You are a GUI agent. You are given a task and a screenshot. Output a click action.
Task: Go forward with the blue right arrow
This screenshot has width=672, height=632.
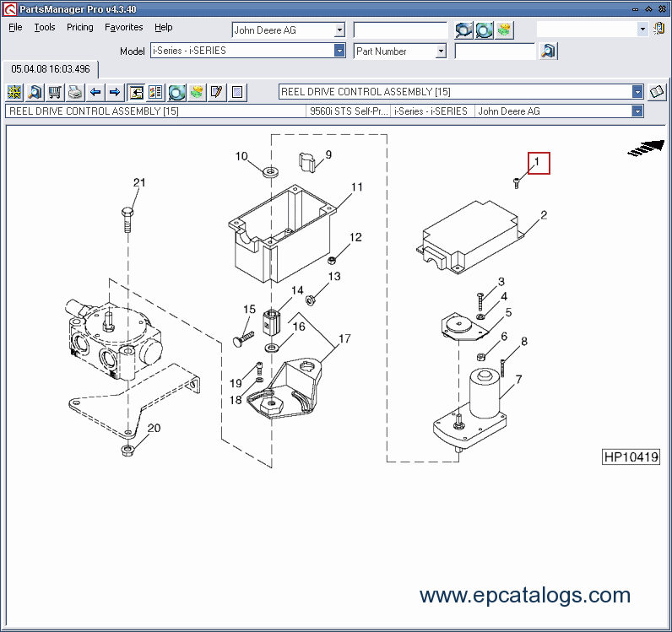(x=115, y=92)
